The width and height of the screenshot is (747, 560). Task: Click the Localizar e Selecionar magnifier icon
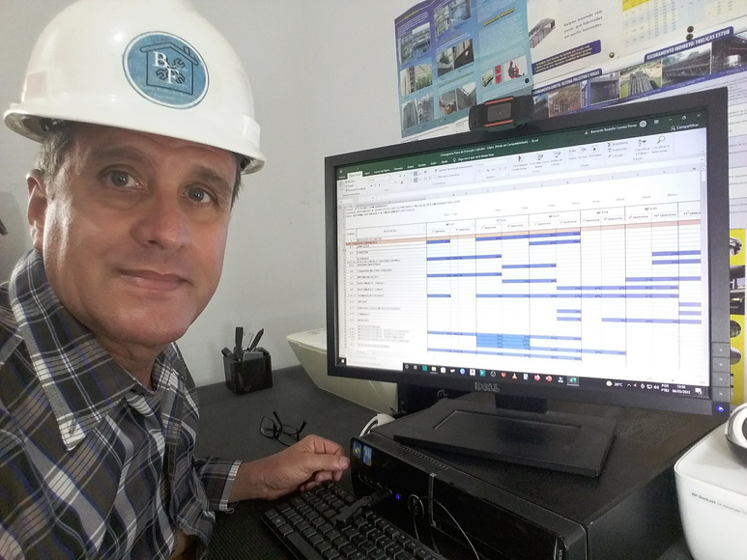click(660, 141)
